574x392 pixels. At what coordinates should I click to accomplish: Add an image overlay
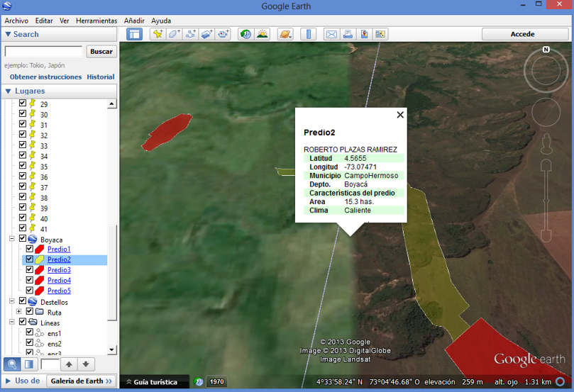click(x=206, y=34)
